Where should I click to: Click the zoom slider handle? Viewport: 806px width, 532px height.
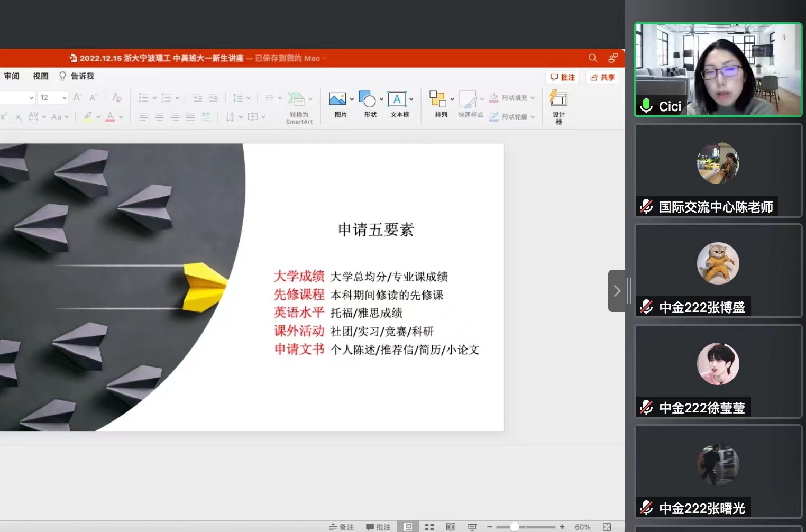[x=514, y=527]
